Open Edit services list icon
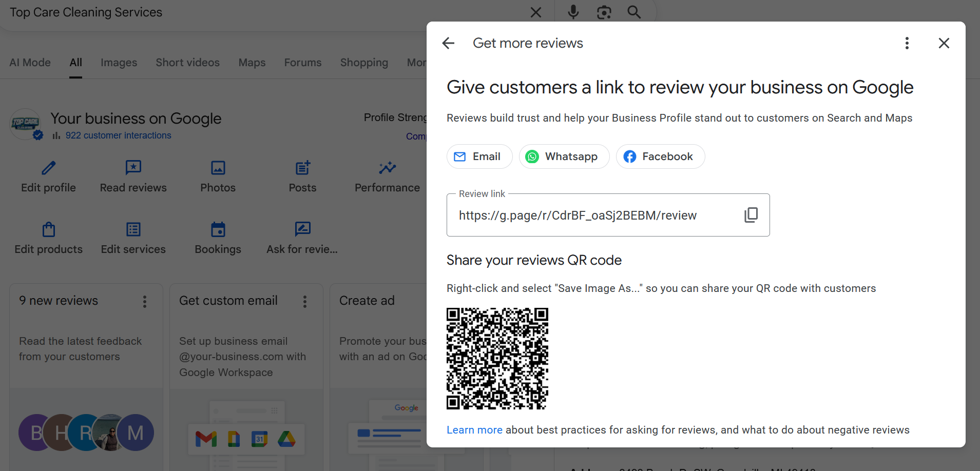The height and width of the screenshot is (471, 980). click(x=133, y=229)
